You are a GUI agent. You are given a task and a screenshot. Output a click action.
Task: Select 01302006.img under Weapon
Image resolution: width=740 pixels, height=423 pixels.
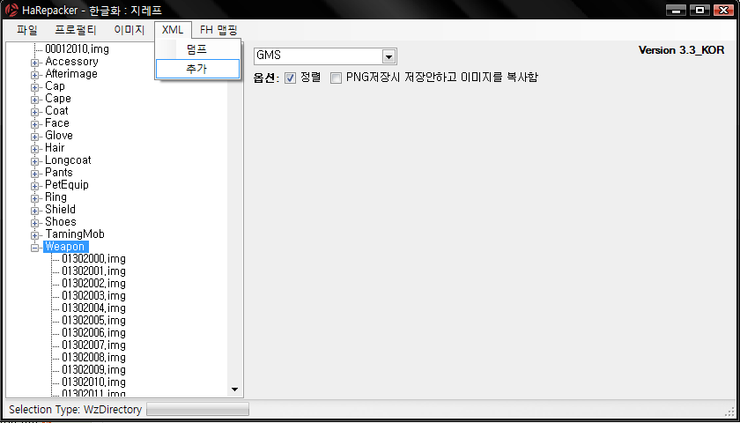coord(93,333)
